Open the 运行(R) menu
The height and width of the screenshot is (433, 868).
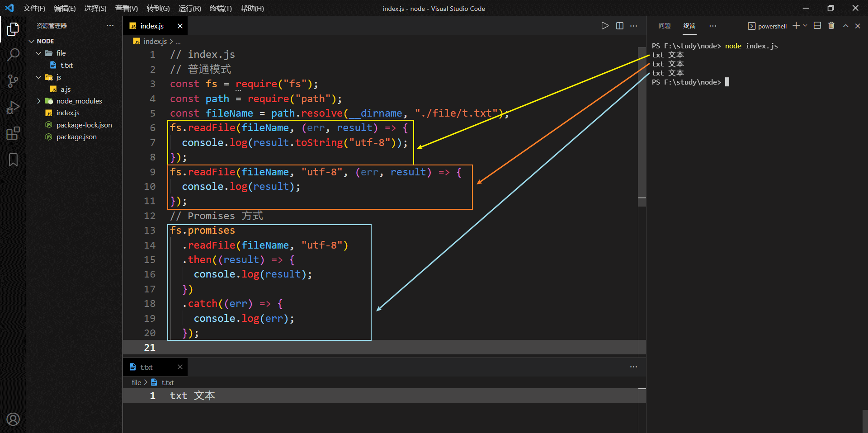[190, 9]
